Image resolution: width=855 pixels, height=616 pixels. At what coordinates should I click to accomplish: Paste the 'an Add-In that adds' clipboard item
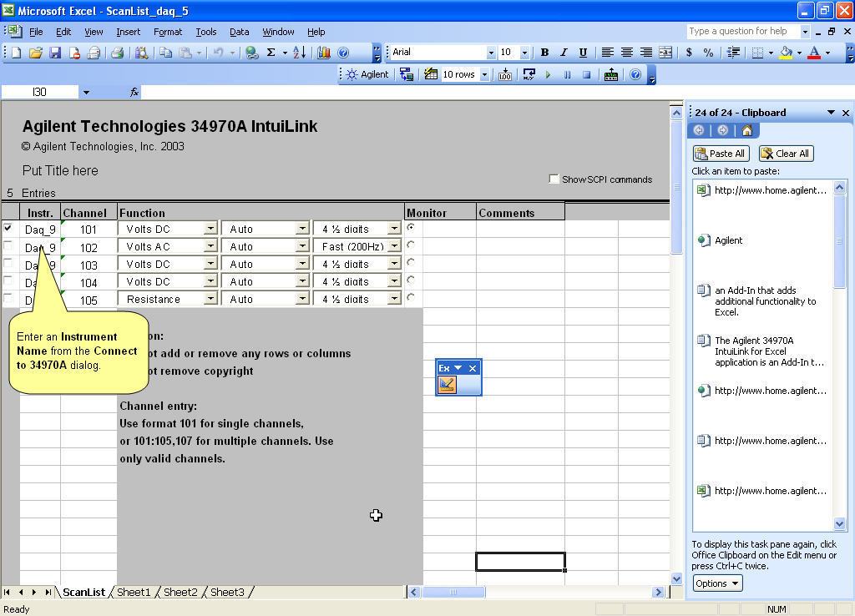point(763,301)
